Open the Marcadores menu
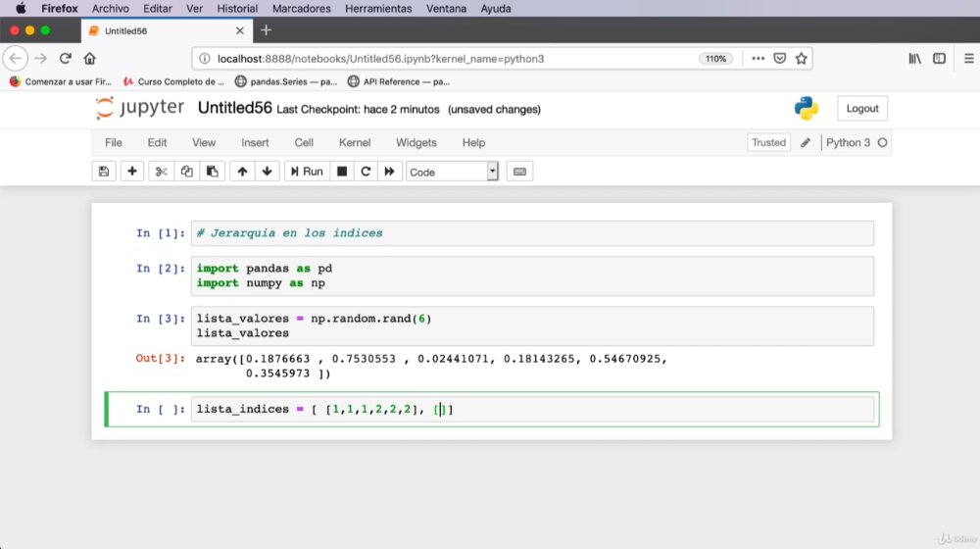This screenshot has width=980, height=549. [301, 9]
